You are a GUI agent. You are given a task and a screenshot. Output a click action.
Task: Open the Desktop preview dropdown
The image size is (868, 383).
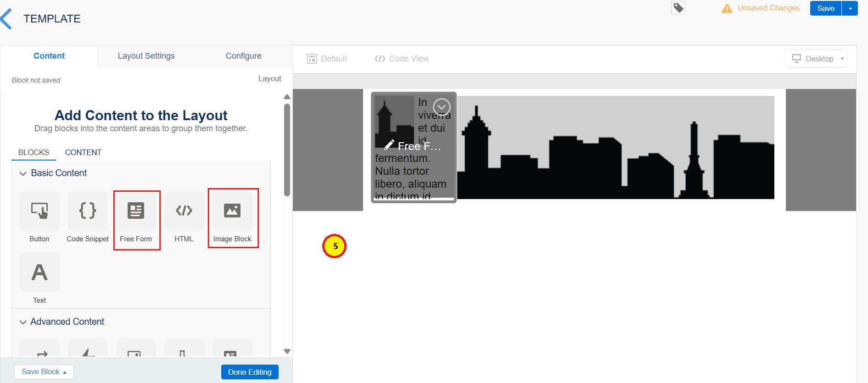coord(817,59)
